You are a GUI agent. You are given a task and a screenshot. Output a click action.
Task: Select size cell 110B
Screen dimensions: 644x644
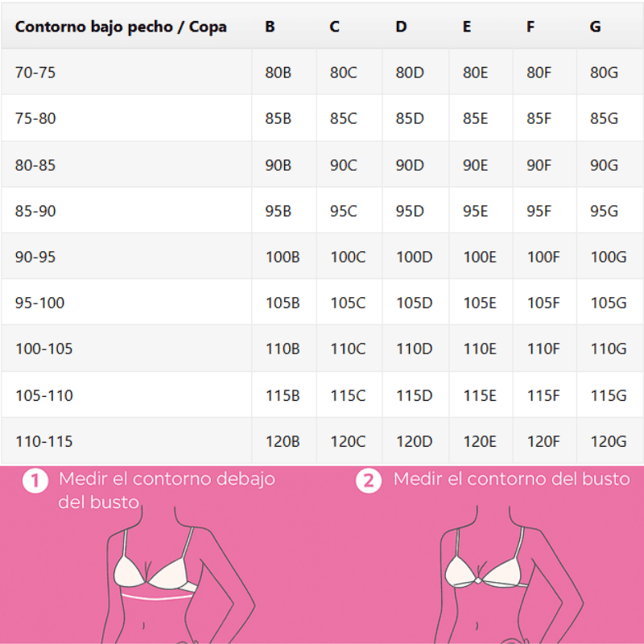[x=283, y=349]
